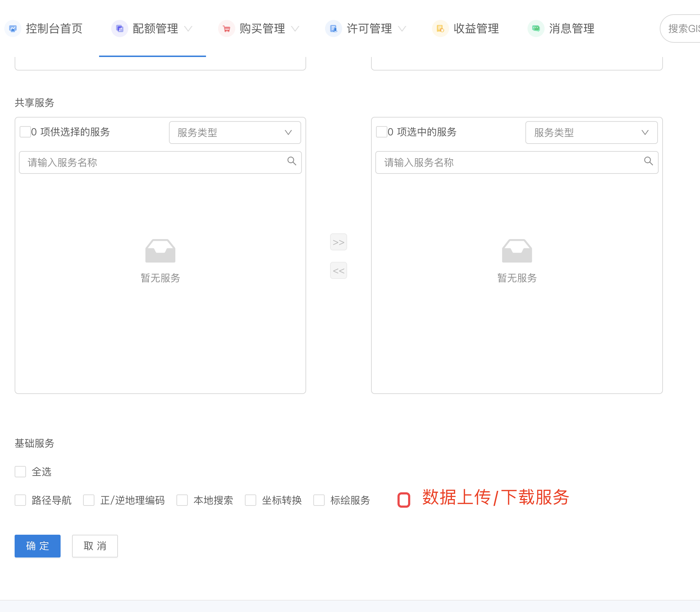This screenshot has height=612, width=700.
Task: Click search magnifier in selected services panel
Action: [x=648, y=161]
